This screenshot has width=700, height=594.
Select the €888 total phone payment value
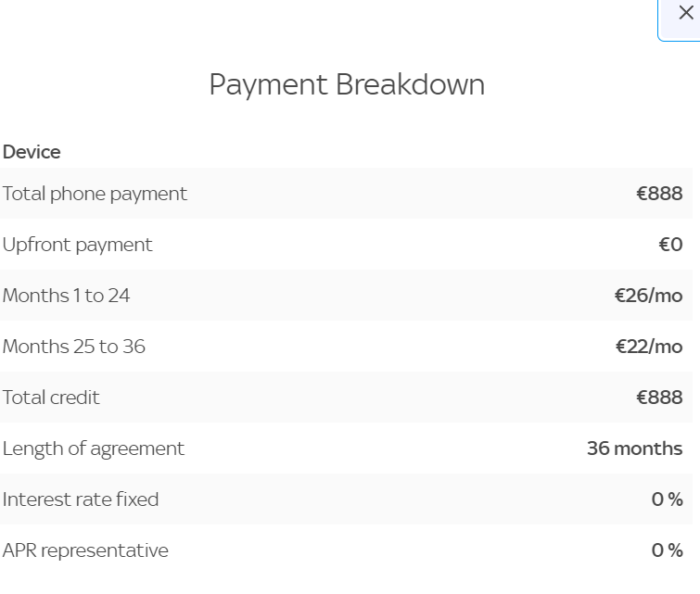tap(659, 194)
